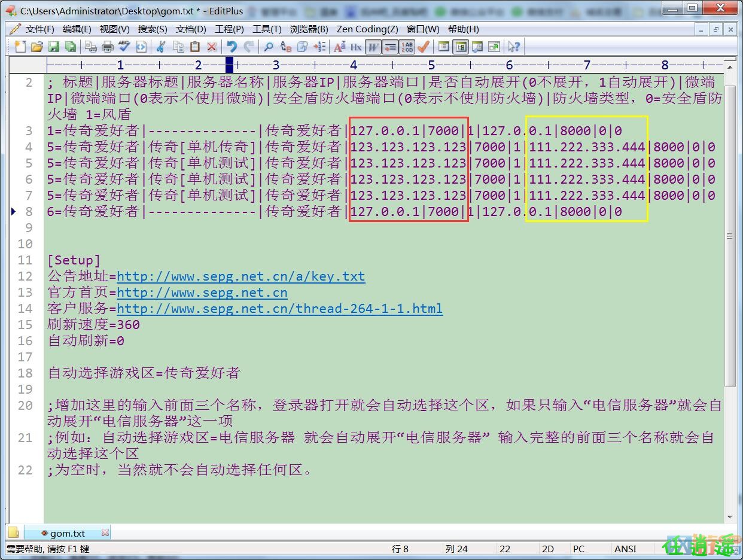Save the file with floppy disk icon
This screenshot has height=560, width=743.
coord(53,47)
